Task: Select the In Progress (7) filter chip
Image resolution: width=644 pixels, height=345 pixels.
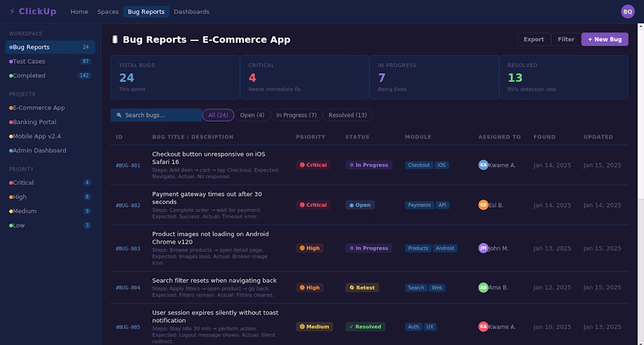Action: pos(296,115)
